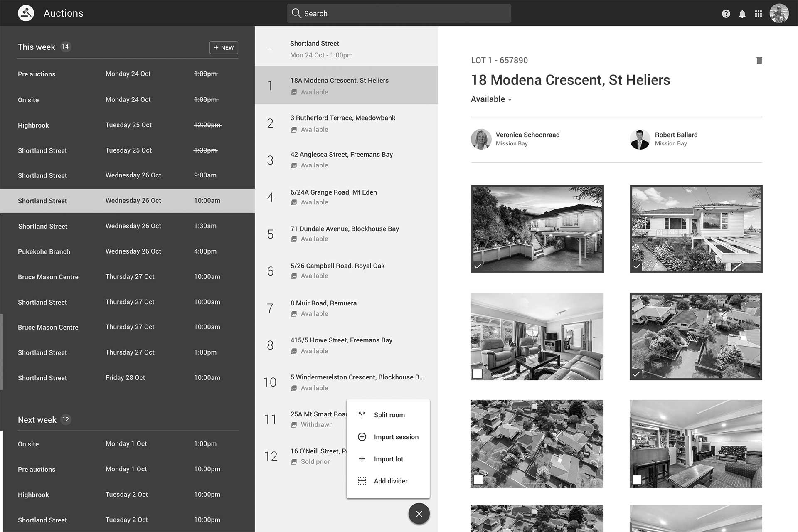This screenshot has width=798, height=532.
Task: Select lot 7, 8 Muir Road
Action: click(x=346, y=308)
